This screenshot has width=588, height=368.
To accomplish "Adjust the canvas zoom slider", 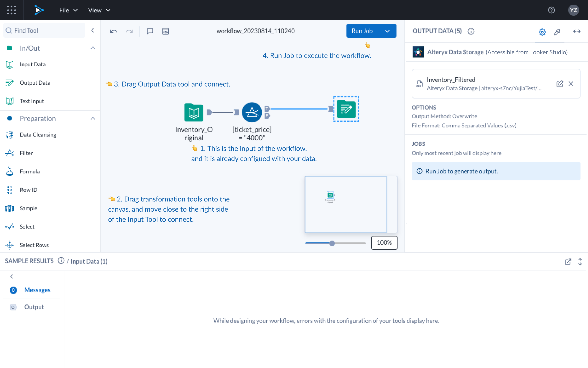I will coord(332,243).
